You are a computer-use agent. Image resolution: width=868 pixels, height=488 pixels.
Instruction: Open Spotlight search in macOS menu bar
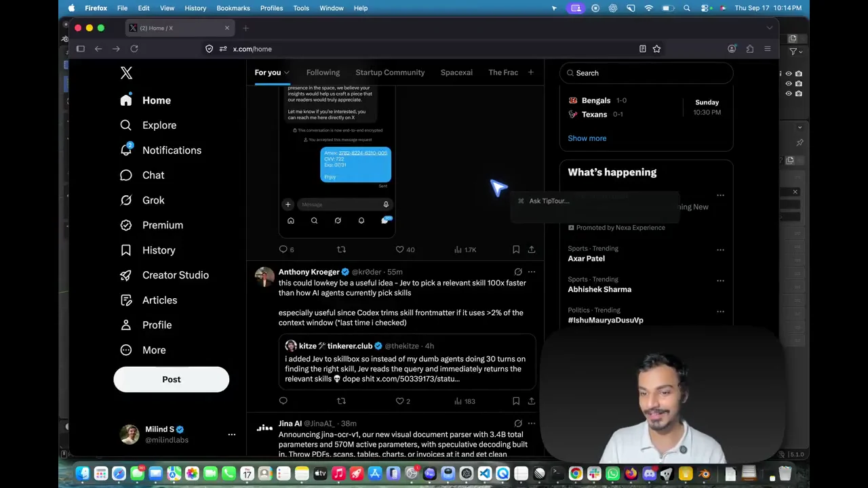[x=687, y=8]
